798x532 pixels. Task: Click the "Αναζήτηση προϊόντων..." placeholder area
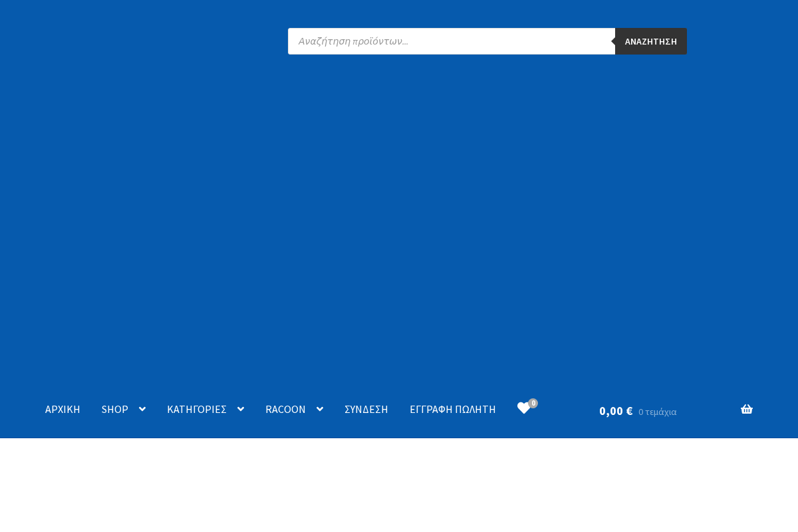(x=352, y=41)
